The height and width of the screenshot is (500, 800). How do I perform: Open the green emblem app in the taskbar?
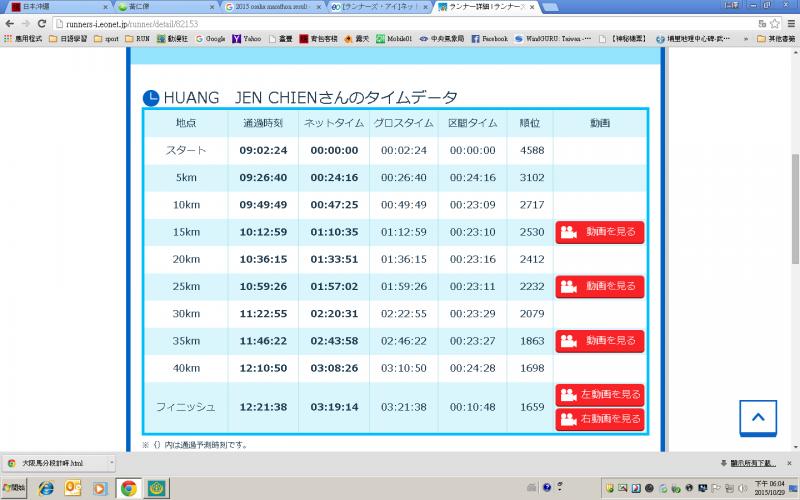point(157,488)
